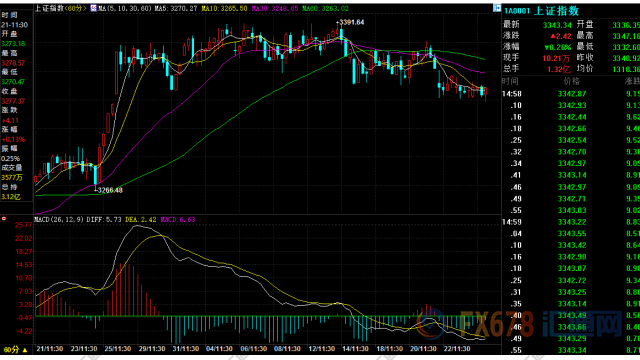Click the 3266.48 low price marker
The image size is (640, 360).
point(109,190)
